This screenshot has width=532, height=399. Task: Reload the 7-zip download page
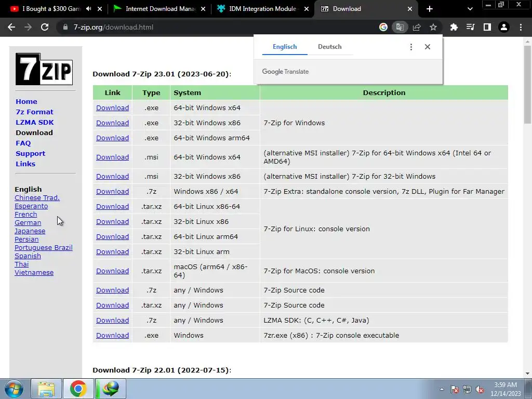[45, 27]
